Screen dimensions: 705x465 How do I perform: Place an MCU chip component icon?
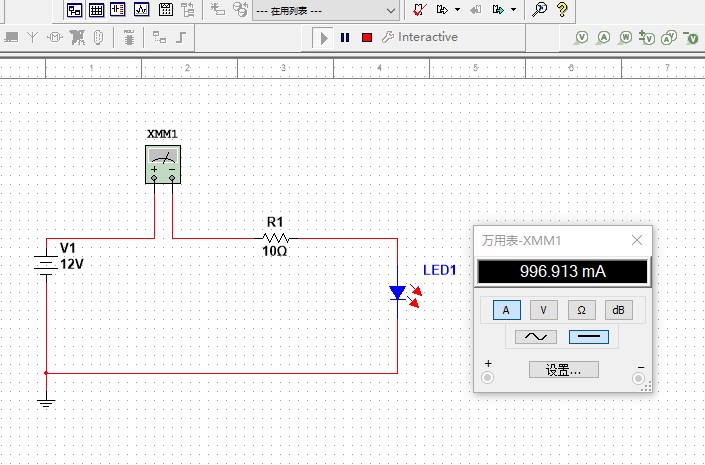coord(129,37)
